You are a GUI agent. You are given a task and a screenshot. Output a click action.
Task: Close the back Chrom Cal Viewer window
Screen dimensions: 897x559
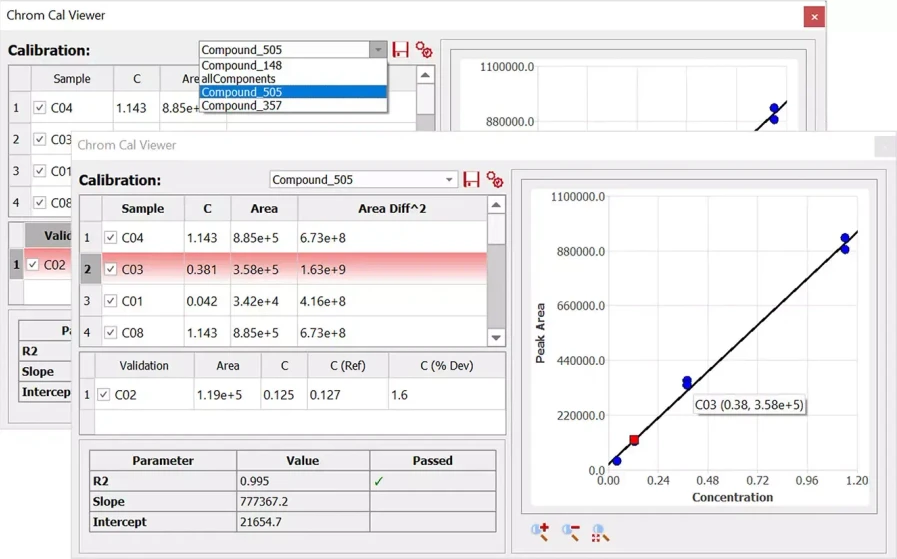814,17
